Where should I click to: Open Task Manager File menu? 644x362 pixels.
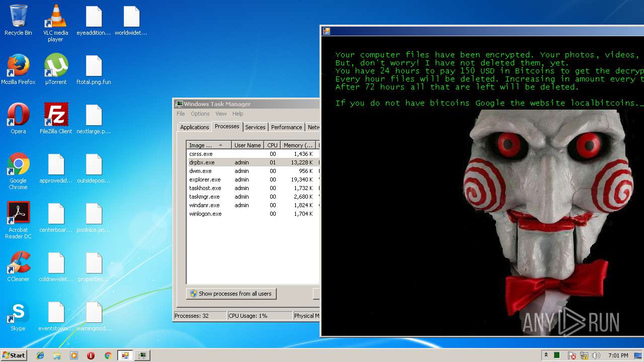pyautogui.click(x=181, y=114)
